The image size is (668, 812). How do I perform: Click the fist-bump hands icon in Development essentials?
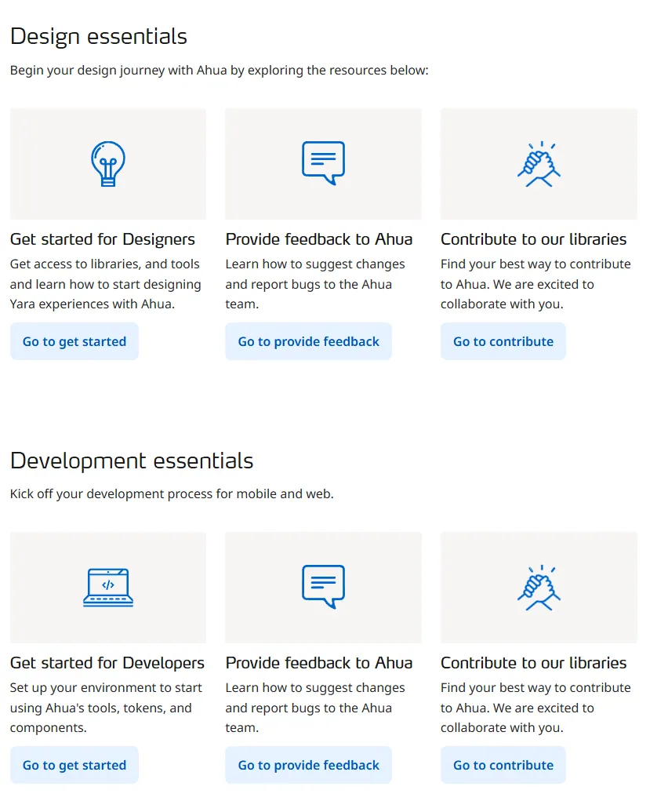tap(539, 588)
